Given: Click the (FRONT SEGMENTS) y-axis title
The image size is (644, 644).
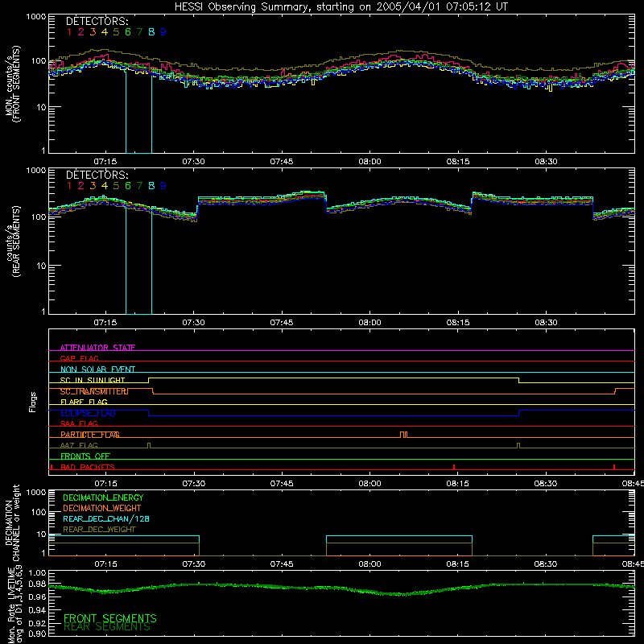Looking at the screenshot, I should coord(16,84).
